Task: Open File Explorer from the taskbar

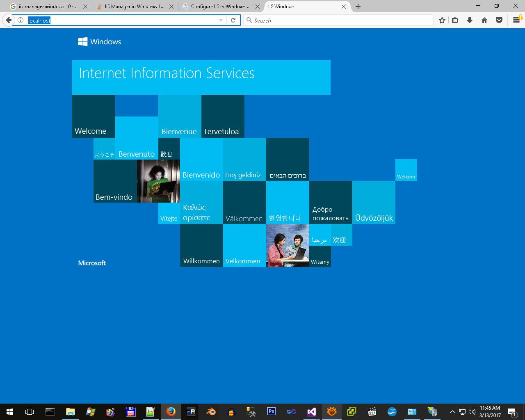Action: click(x=71, y=412)
